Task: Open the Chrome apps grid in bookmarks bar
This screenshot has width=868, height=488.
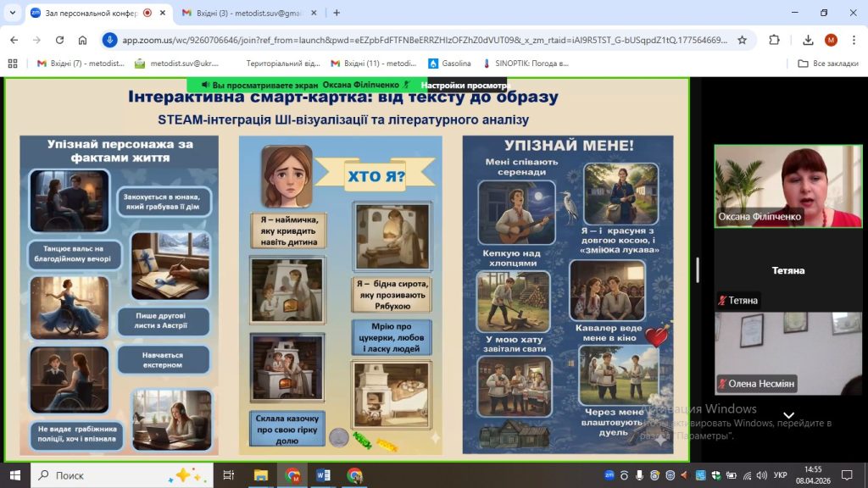Action: point(12,64)
